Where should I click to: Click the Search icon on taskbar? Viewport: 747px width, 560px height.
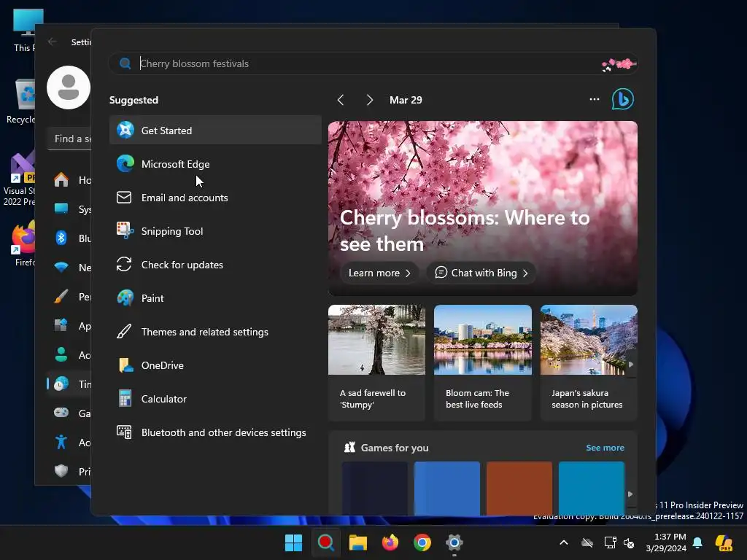pos(326,542)
